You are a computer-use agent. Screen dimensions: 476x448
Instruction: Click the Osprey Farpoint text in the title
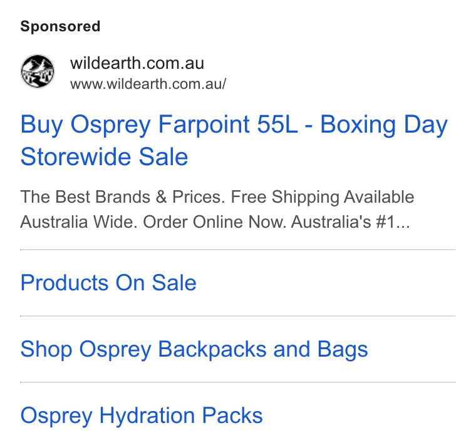(x=160, y=125)
